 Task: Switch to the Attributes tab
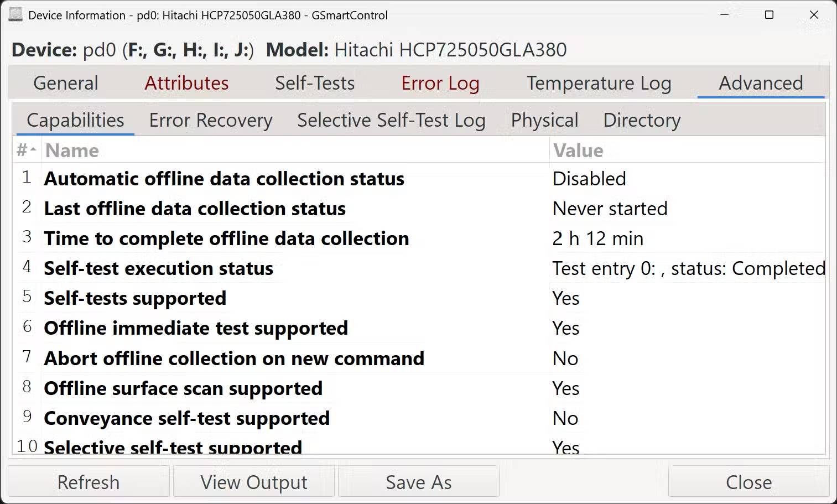[x=186, y=83]
